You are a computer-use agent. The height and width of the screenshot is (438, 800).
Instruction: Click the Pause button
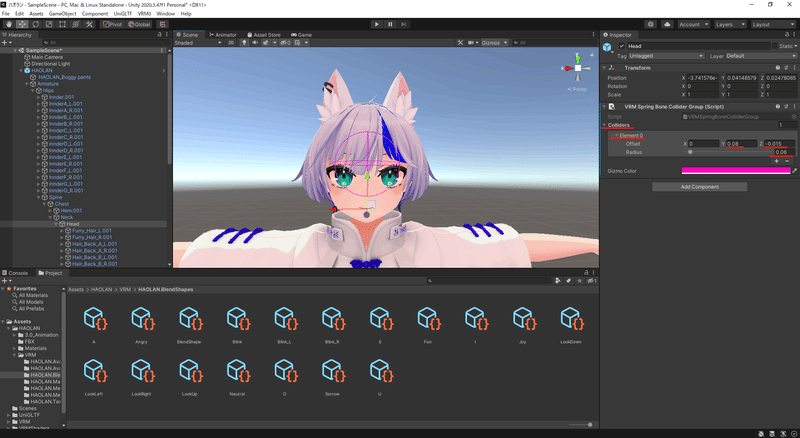point(390,24)
